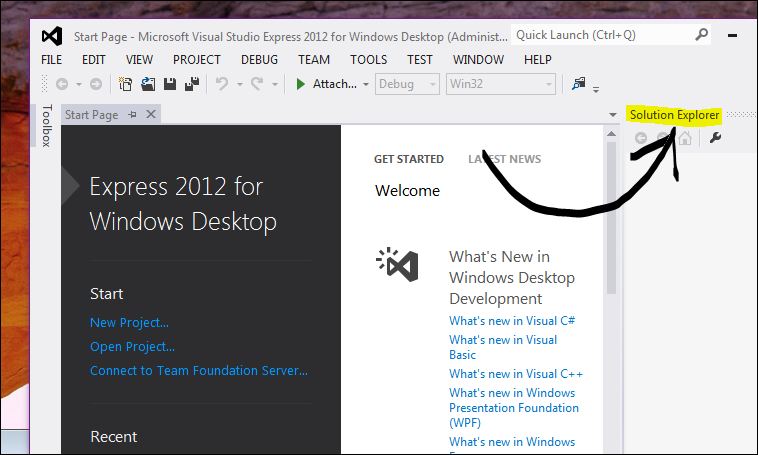The width and height of the screenshot is (758, 455).
Task: Switch to the GET STARTED tab
Action: (x=408, y=159)
